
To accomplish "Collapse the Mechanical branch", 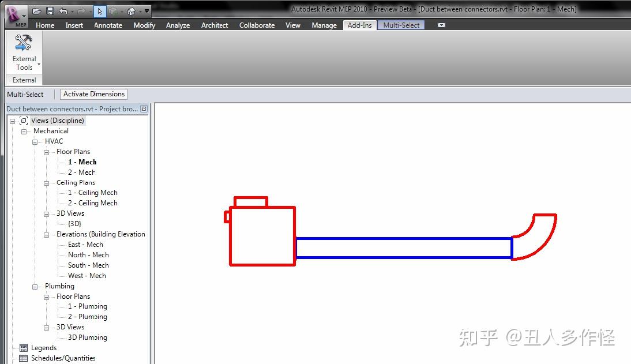I will (24, 130).
